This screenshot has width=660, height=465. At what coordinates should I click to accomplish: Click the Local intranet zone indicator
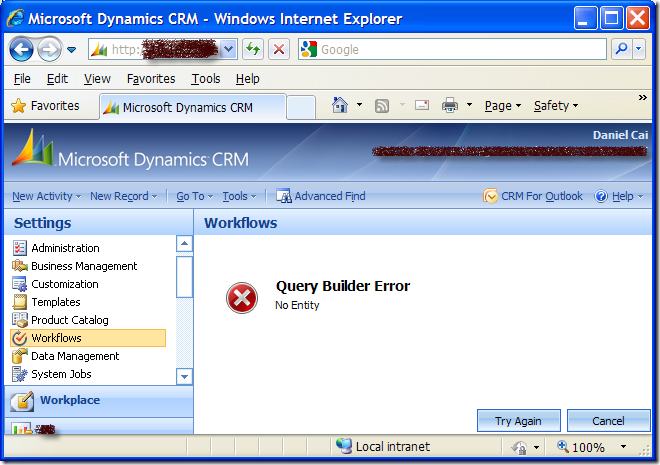(383, 446)
